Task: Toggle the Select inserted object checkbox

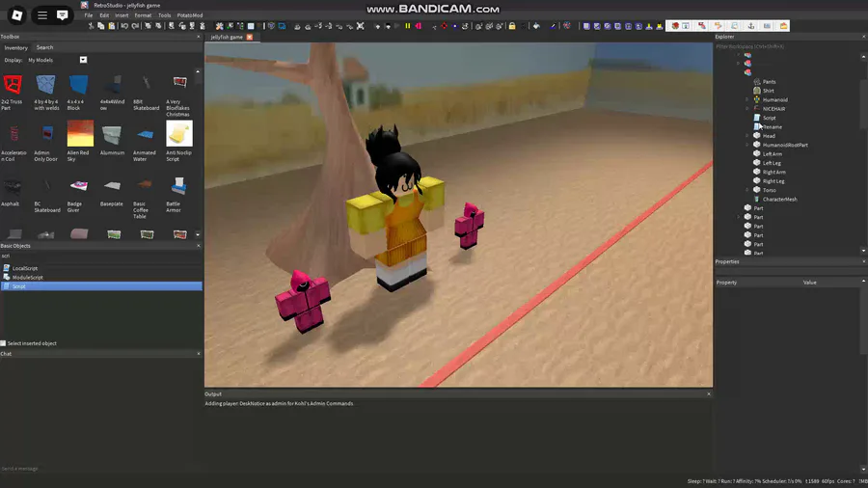Action: [3, 343]
